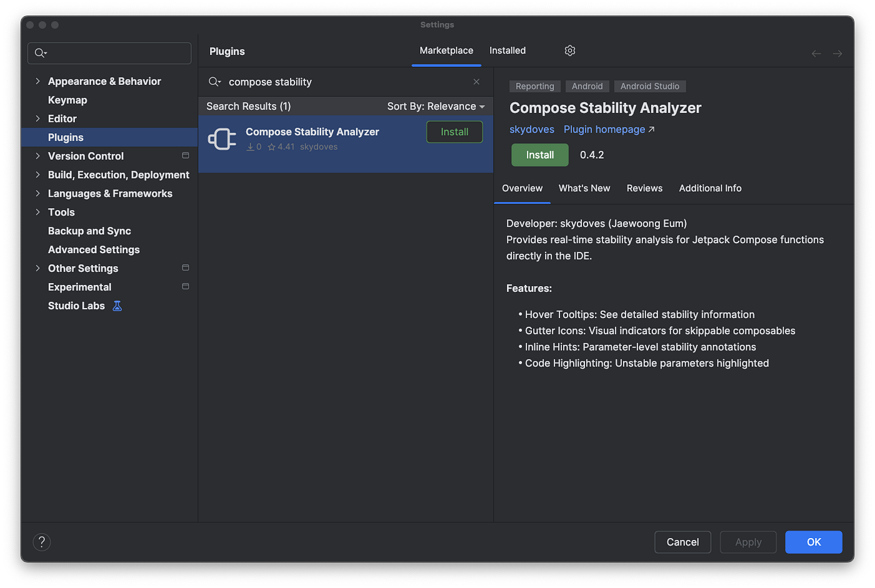Click the Studio Labs flask icon
875x588 pixels.
117,306
